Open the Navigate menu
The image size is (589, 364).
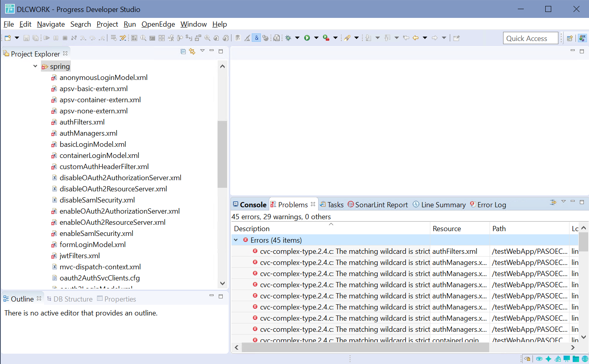pyautogui.click(x=51, y=24)
